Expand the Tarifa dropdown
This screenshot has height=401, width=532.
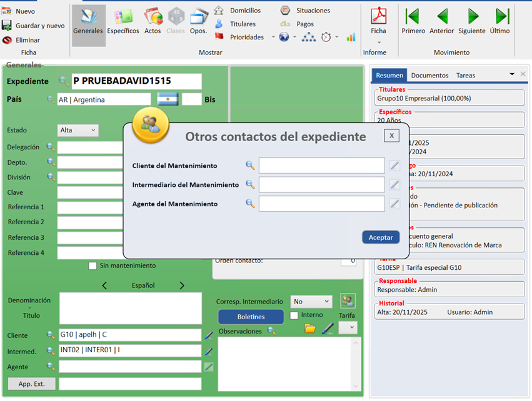pyautogui.click(x=348, y=327)
